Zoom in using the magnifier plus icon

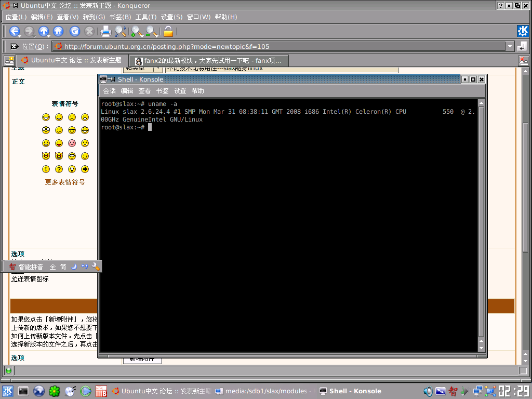click(137, 31)
